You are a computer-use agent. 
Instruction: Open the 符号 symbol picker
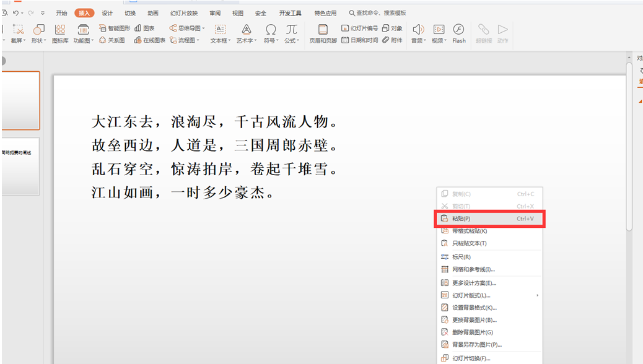tap(271, 33)
